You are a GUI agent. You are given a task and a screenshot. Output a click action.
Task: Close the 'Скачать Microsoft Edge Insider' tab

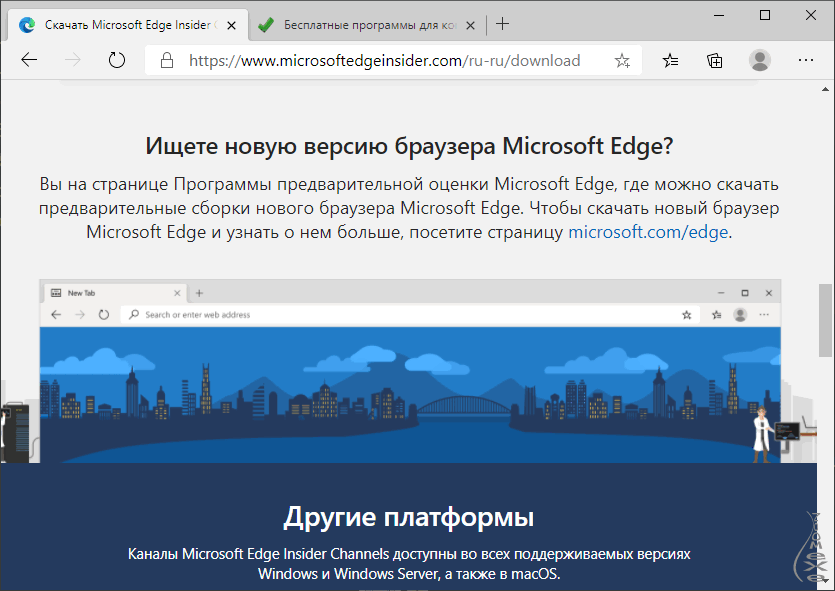(x=232, y=25)
